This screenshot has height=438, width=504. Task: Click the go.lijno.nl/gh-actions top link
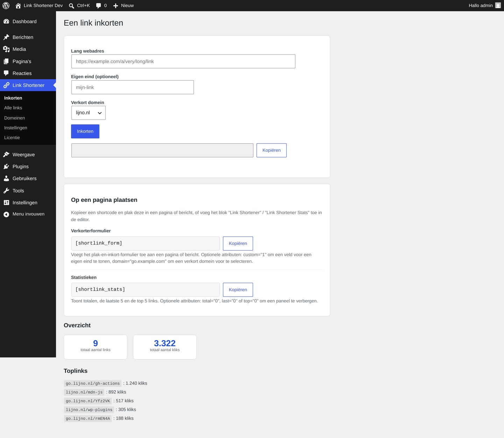click(x=93, y=383)
